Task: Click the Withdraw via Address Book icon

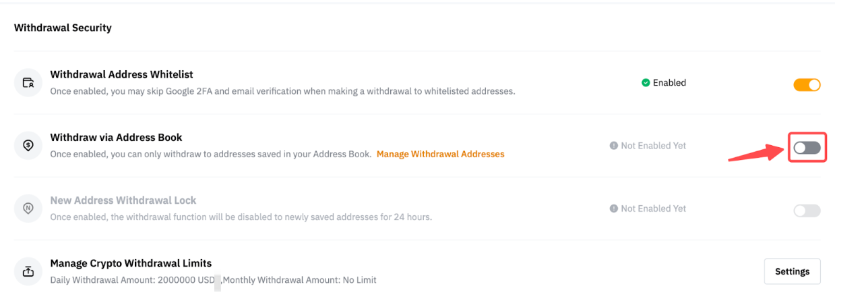Action: click(x=28, y=146)
